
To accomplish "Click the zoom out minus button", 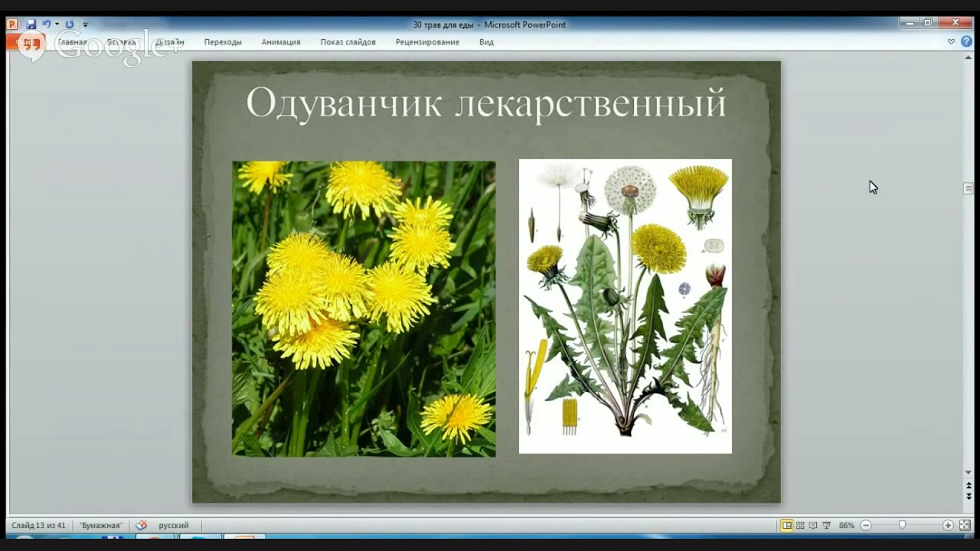I will (866, 526).
